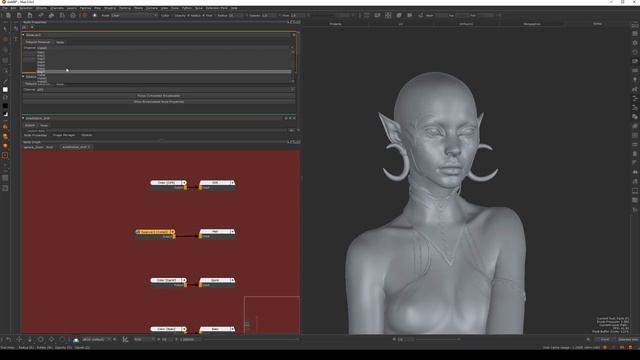The image size is (640, 360).
Task: Switch viewport to the Ortho/UV tab
Action: 466,24
